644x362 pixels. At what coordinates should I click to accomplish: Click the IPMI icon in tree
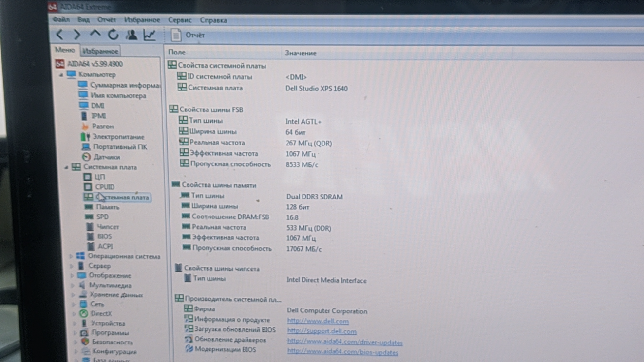pos(84,116)
